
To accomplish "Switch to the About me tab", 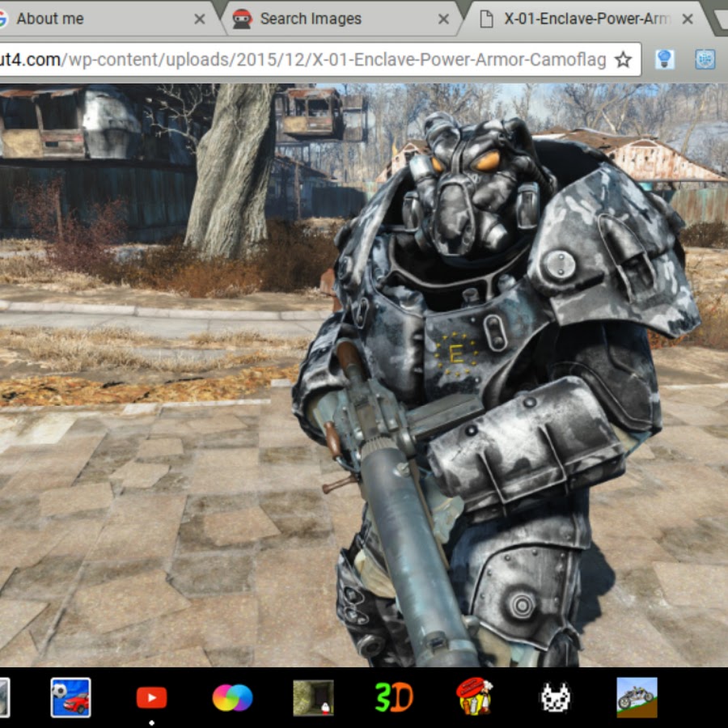I will coord(89,19).
